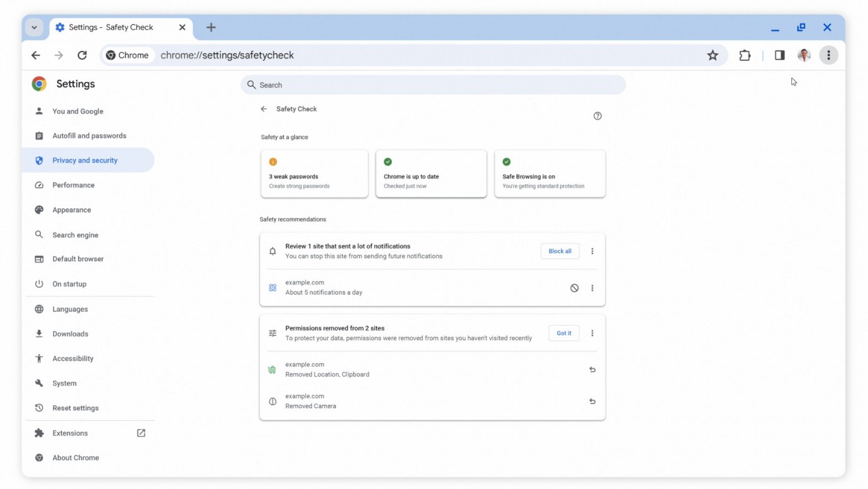Open a new tab with the plus button
Screen dimensions: 868x489
[211, 27]
